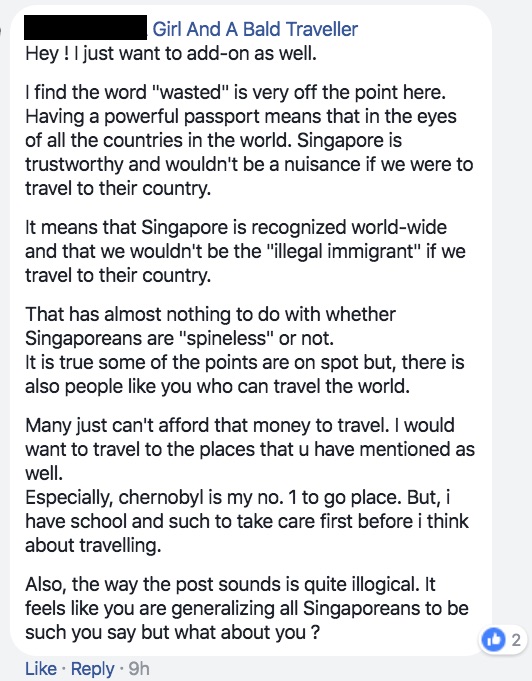This screenshot has width=532, height=681.
Task: Click the line ending 'about travelling.'
Action: pos(93,545)
